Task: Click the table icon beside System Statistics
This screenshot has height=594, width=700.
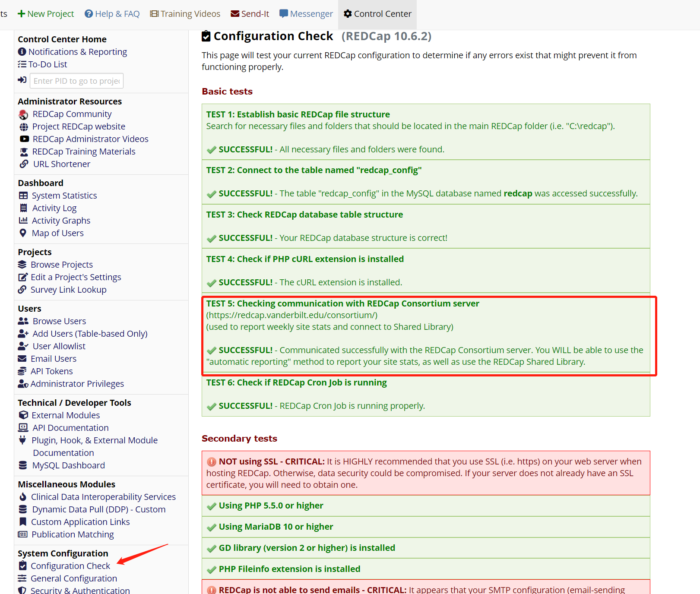Action: [x=23, y=196]
